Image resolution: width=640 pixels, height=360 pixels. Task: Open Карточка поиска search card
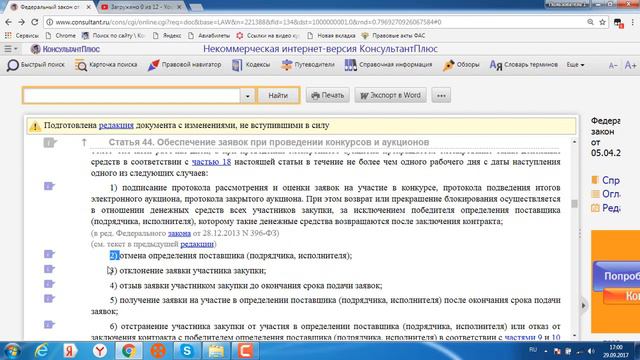click(x=106, y=65)
